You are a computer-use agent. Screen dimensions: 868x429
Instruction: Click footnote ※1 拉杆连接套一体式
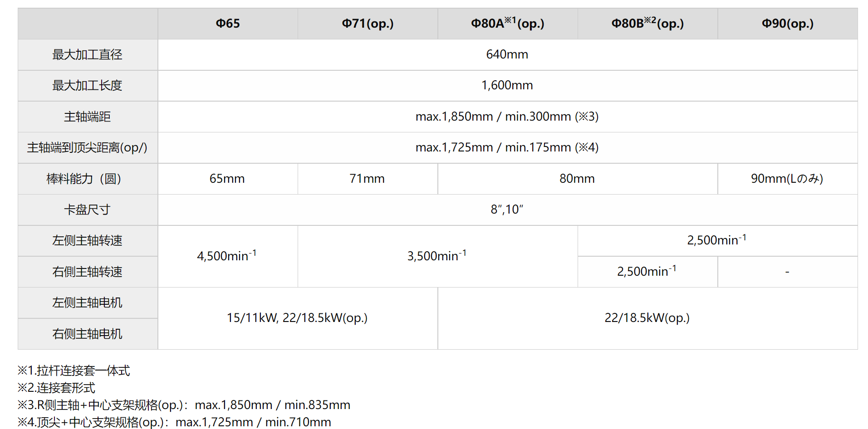coord(74,370)
